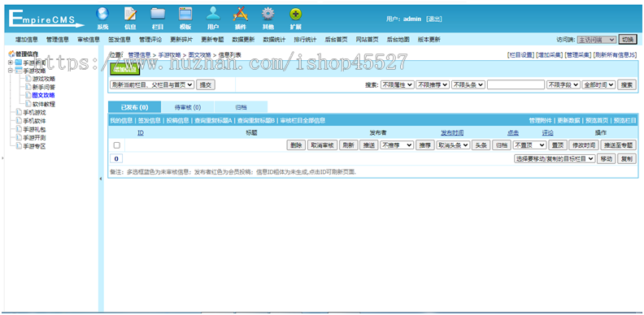The height and width of the screenshot is (315, 644).
Task: Open the 增加信息 menu item
Action: pos(27,40)
